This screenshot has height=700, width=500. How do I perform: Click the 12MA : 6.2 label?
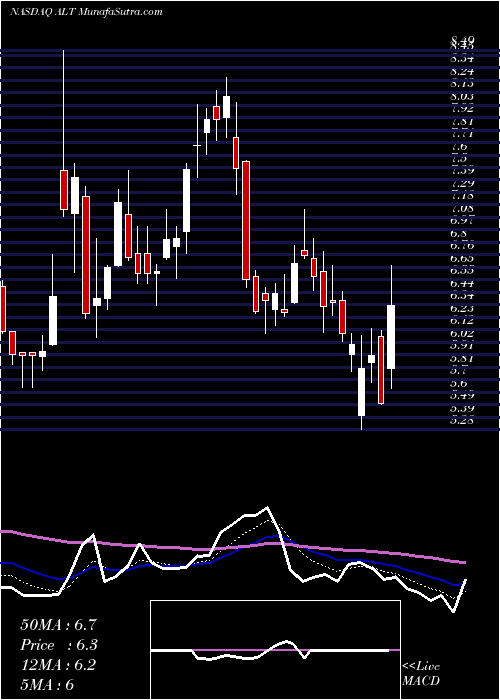[58, 665]
